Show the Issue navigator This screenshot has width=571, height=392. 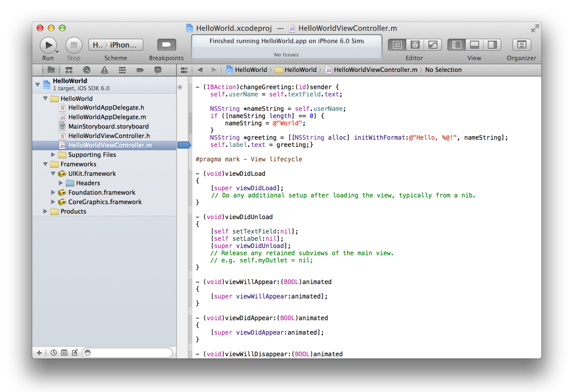point(104,70)
